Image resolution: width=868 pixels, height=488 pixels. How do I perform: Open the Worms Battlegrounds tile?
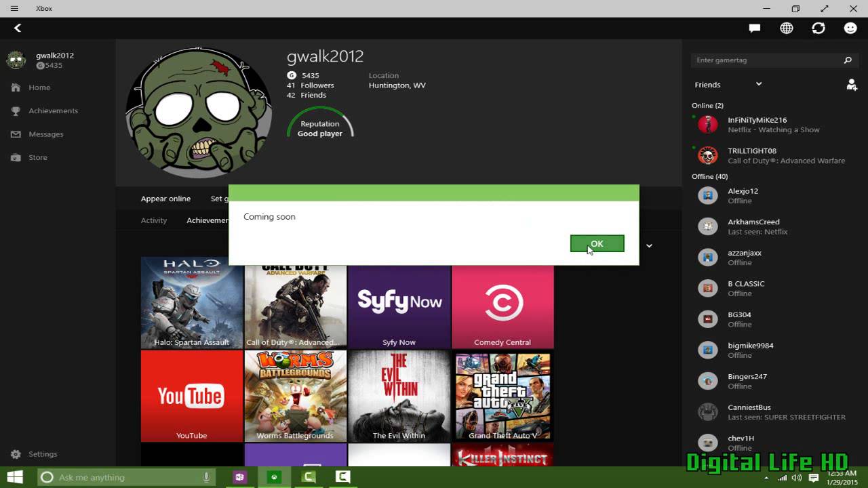296,396
